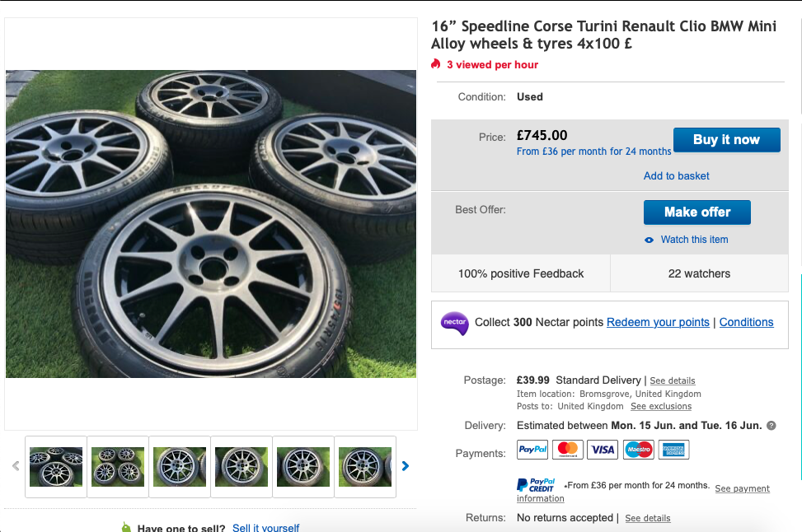Screen dimensions: 802x532
Task: Select the third wheel thumbnail
Action: [180, 467]
